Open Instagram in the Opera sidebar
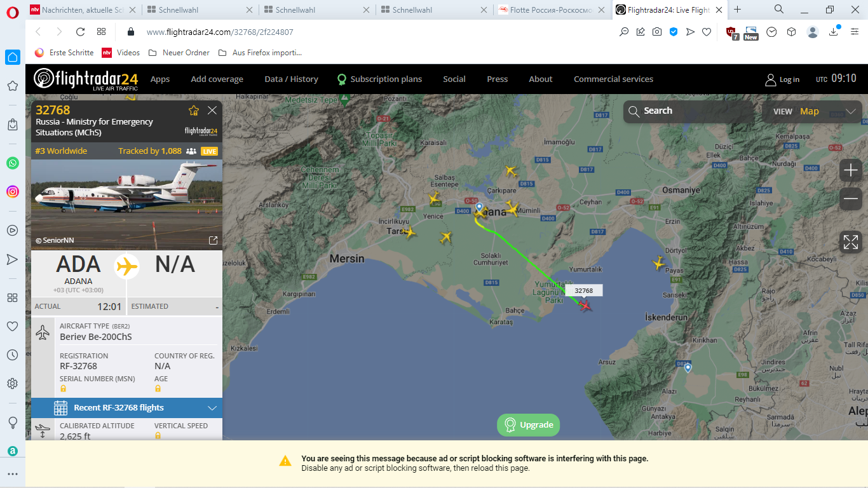Screen dimensions: 868x488 click(13, 191)
